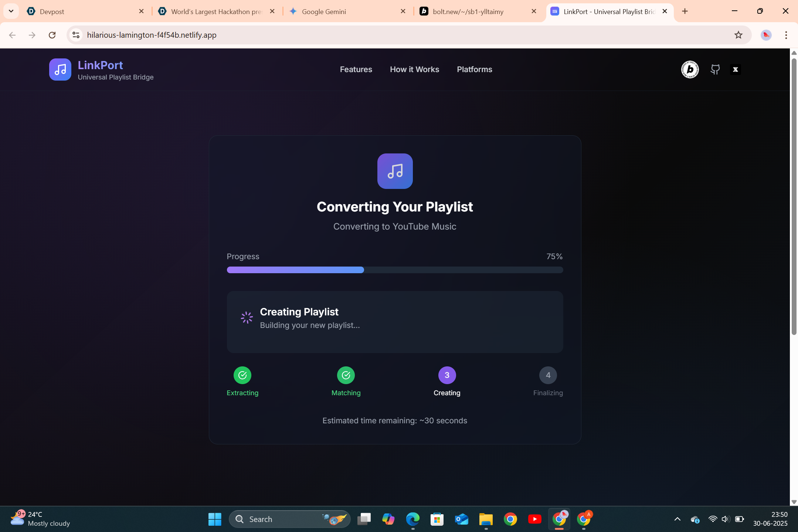The height and width of the screenshot is (532, 798).
Task: Bookmark this page with the star icon
Action: tap(738, 35)
